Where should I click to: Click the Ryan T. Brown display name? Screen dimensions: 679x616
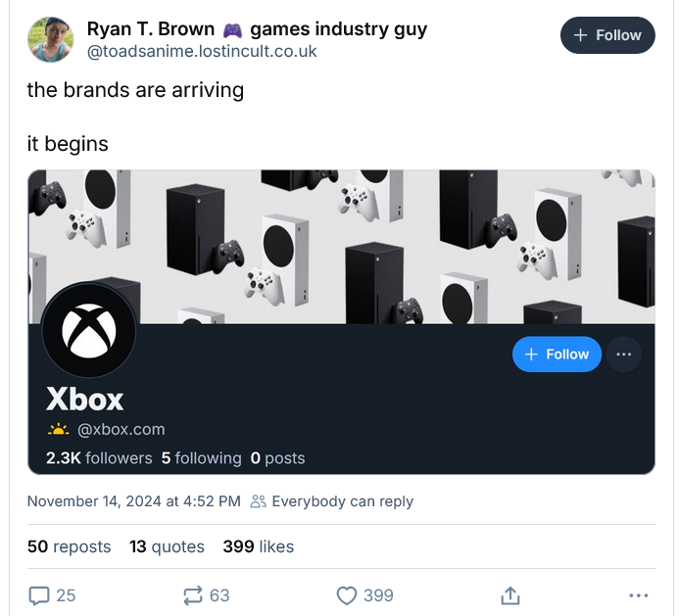(x=151, y=29)
